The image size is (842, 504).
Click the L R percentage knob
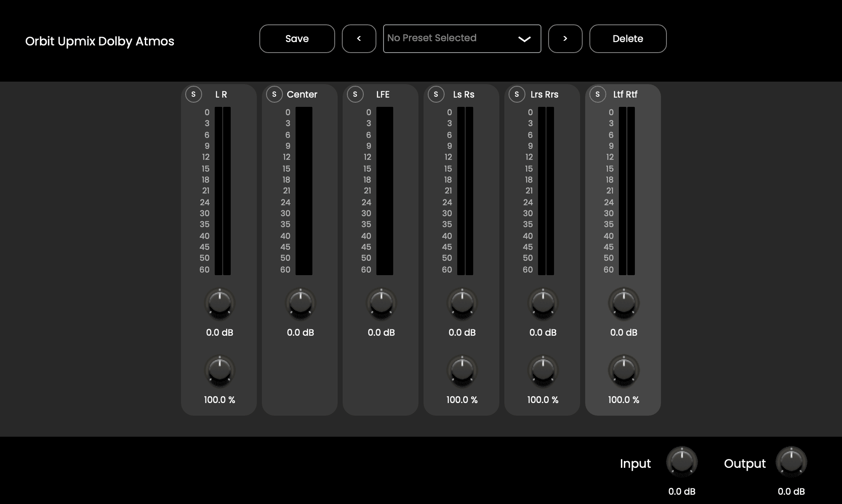pos(220,371)
